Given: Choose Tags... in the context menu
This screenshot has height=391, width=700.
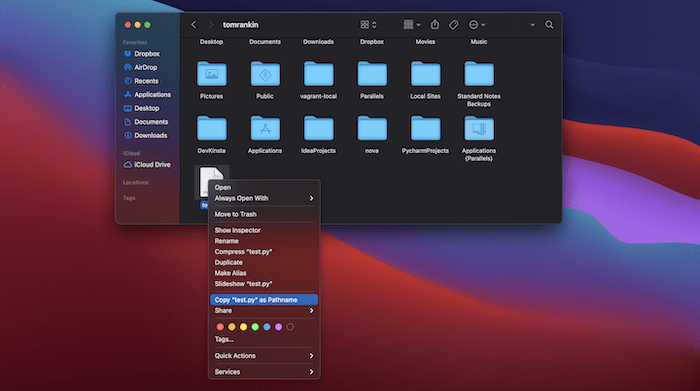Looking at the screenshot, I should [264, 340].
